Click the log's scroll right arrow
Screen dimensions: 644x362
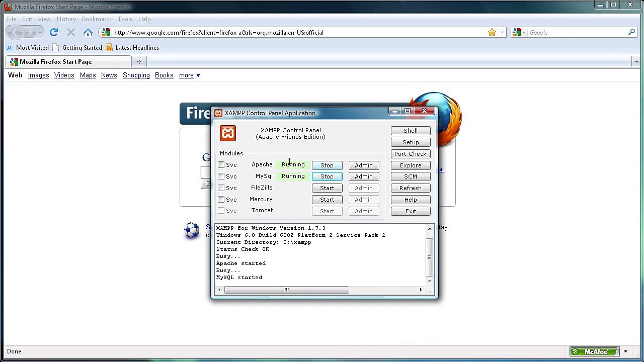(x=421, y=290)
